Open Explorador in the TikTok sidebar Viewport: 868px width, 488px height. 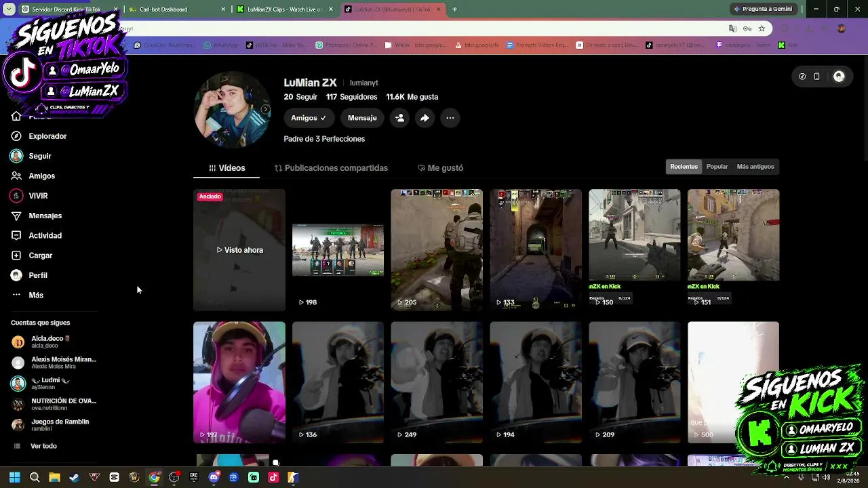[39, 136]
